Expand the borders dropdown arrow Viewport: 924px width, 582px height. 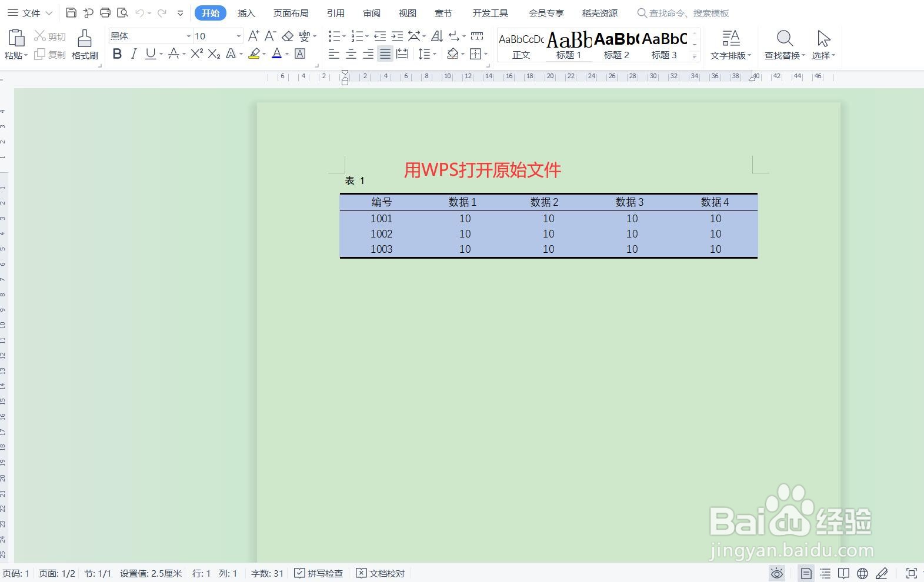(x=486, y=54)
